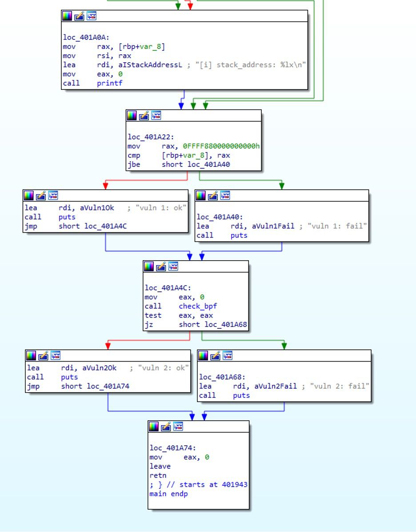This screenshot has width=416, height=532.
Task: Select the loc_401A74 label
Action: point(173,448)
